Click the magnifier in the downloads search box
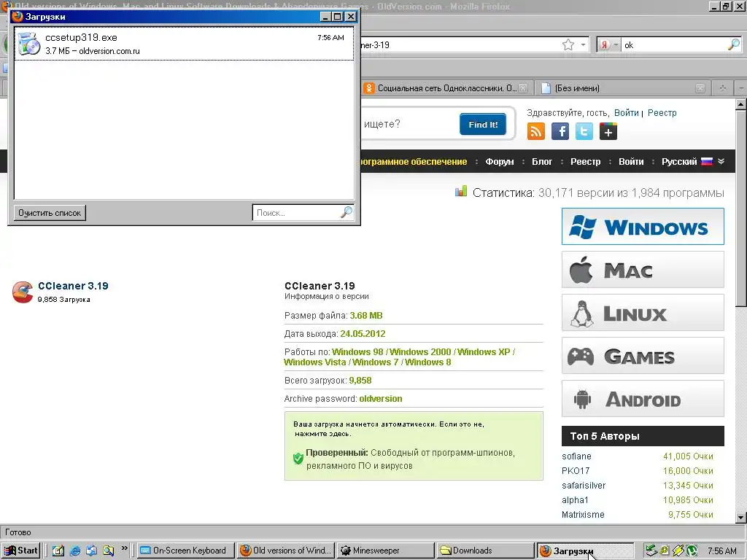747x560 pixels. pyautogui.click(x=347, y=212)
